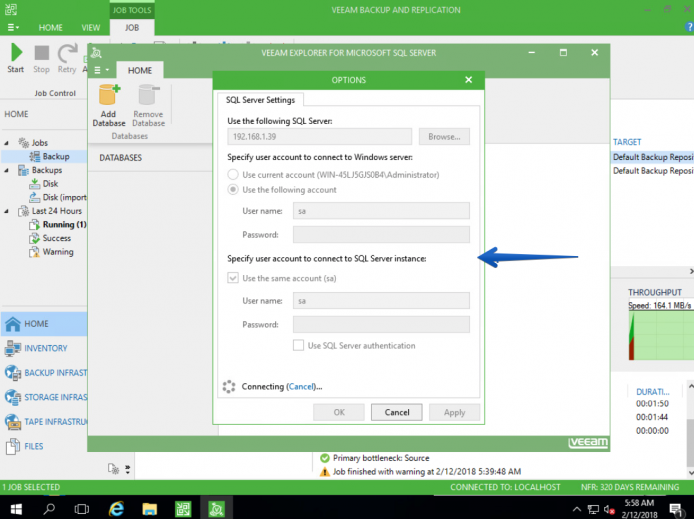Click Windows server Password field
Image resolution: width=694 pixels, height=519 pixels.
pyautogui.click(x=381, y=235)
